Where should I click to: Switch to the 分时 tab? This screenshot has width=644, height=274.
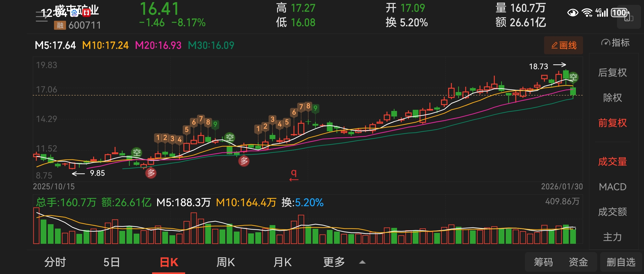click(x=55, y=262)
